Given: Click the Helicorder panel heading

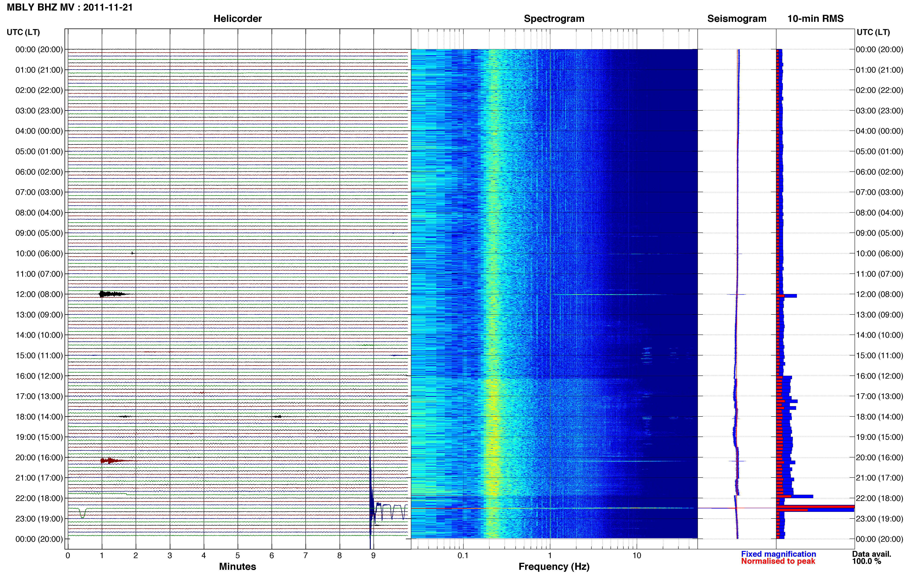Looking at the screenshot, I should [237, 19].
